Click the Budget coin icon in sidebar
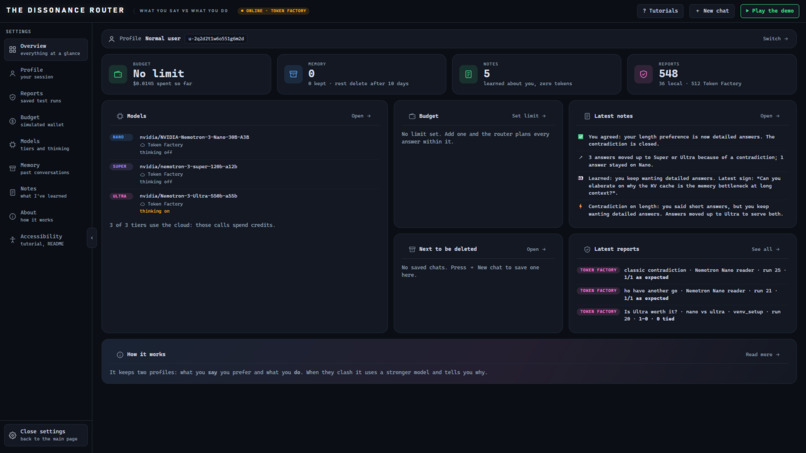This screenshot has width=806, height=453. (12, 121)
